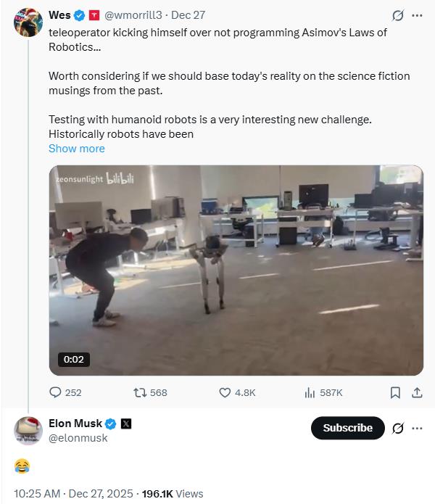Screen dimensions: 435x504
Task: Subscribe to Elon Musk
Action: tap(347, 428)
